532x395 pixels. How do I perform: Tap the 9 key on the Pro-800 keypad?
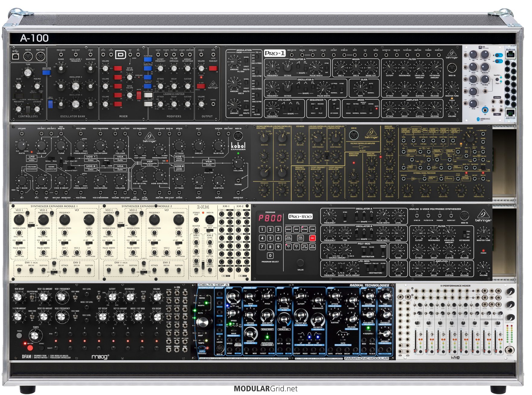278,247
